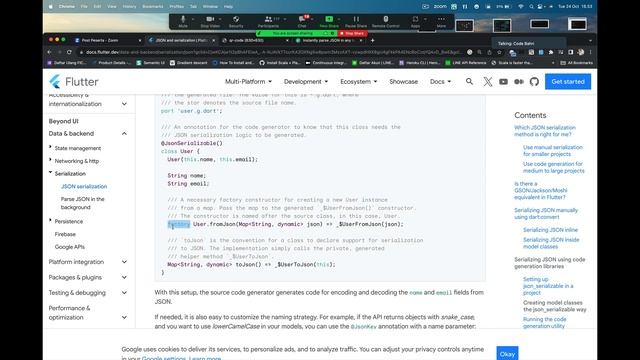Expand Networking & http tree item
The width and height of the screenshot is (640, 360).
pos(51,160)
